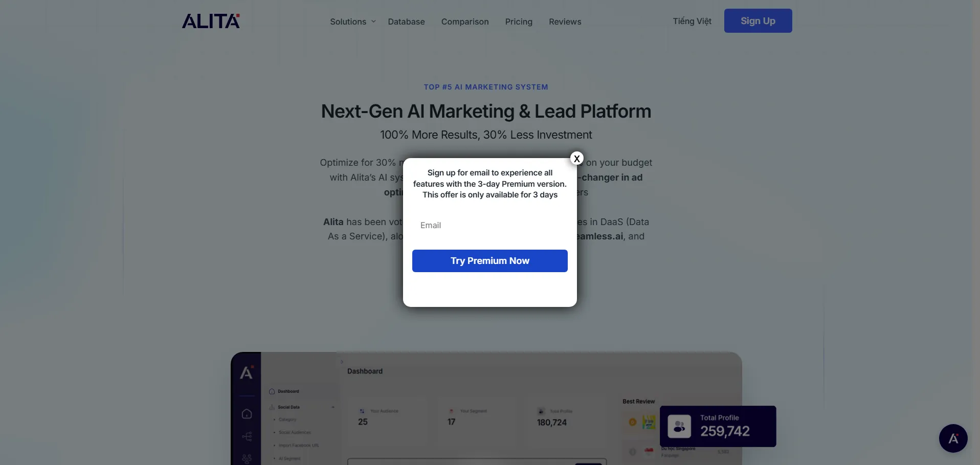Click the Social Data chart icon
The image size is (980, 465).
(272, 407)
